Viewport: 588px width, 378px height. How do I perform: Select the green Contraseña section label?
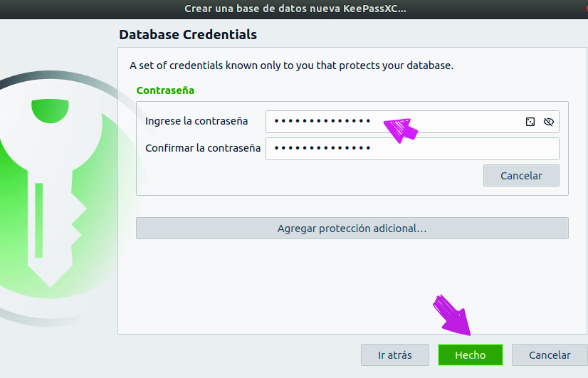tap(165, 90)
